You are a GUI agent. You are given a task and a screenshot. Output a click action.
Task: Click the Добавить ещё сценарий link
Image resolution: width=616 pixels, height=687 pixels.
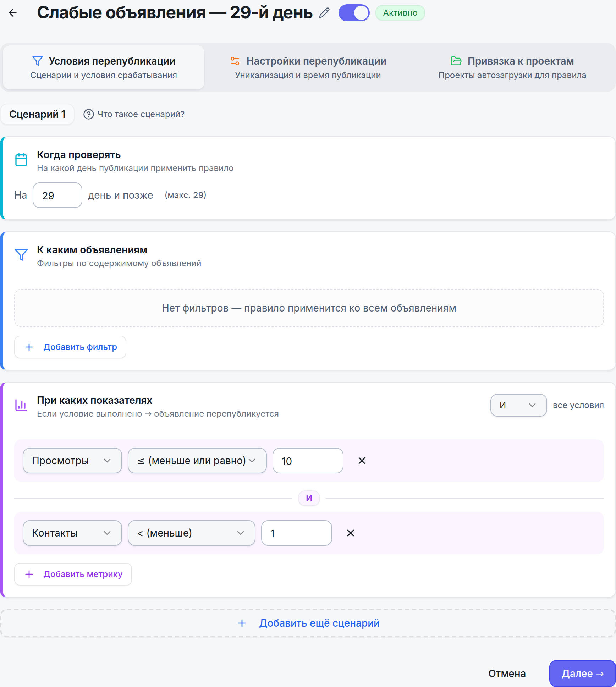308,623
